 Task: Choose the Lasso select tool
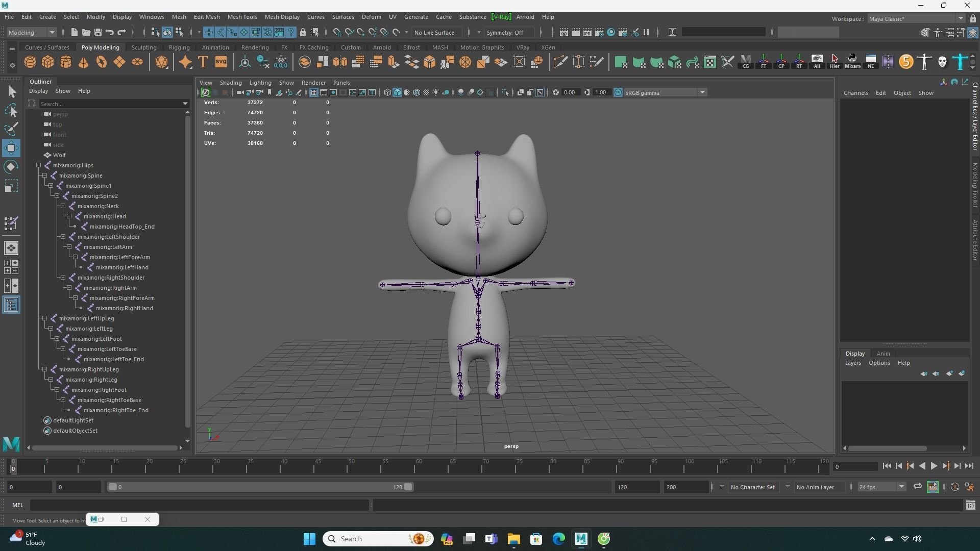11,110
